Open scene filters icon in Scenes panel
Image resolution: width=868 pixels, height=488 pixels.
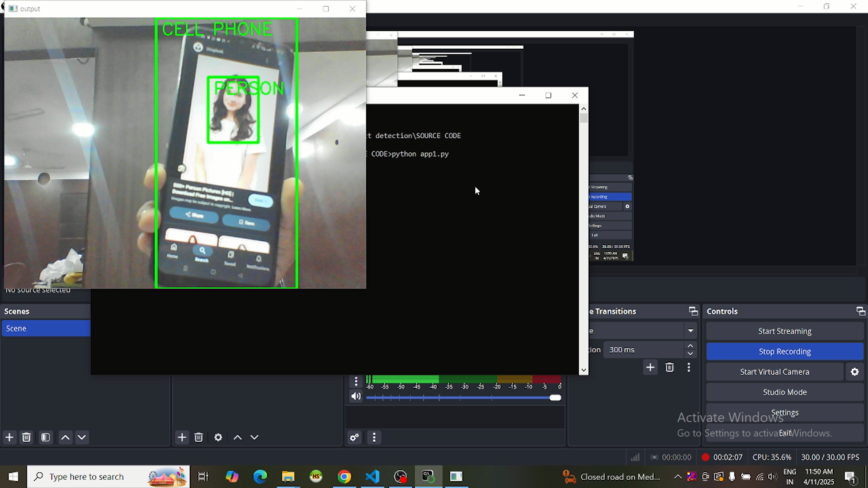(46, 437)
